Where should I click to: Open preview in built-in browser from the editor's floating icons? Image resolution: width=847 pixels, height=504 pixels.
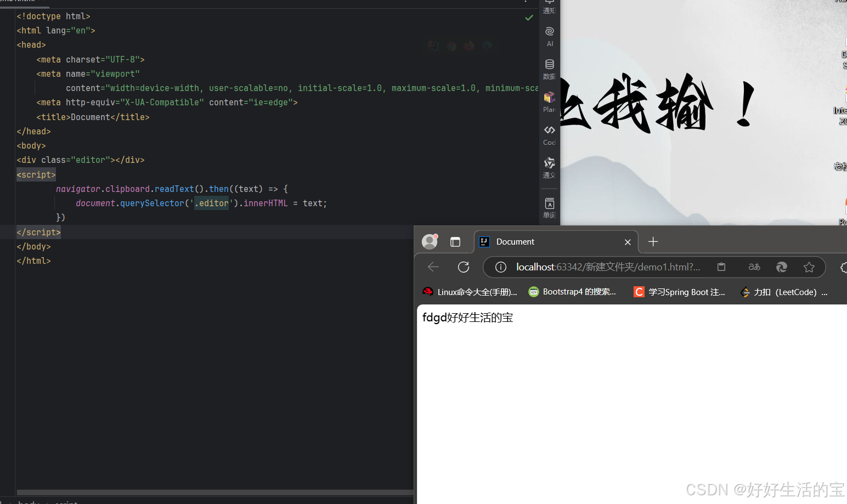point(433,46)
